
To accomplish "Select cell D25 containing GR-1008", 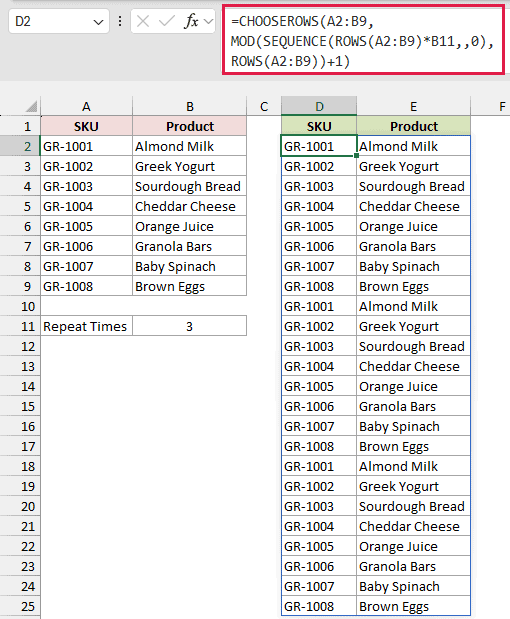I will 319,606.
